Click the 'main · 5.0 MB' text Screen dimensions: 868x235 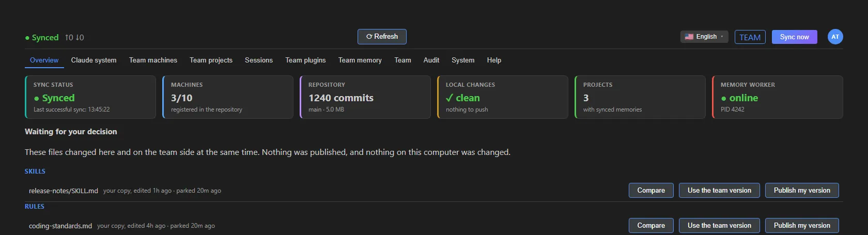click(326, 109)
